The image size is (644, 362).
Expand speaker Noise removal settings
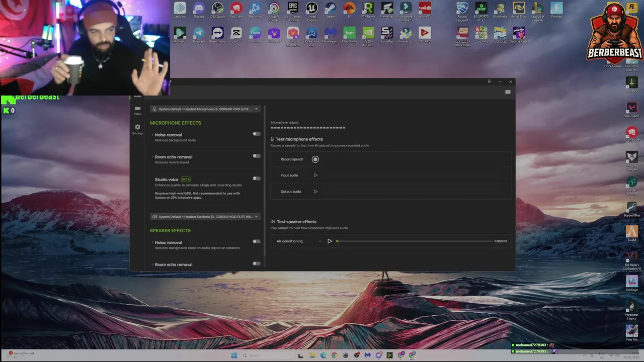tap(152, 242)
